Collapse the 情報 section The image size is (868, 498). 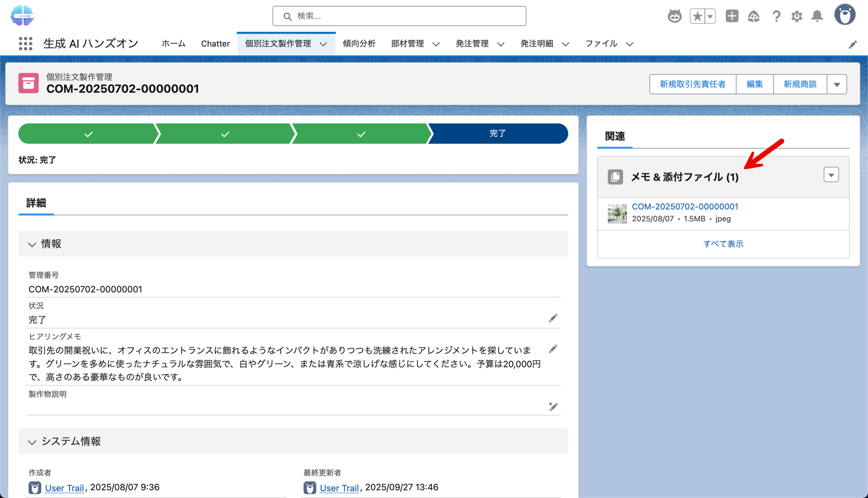coord(32,244)
